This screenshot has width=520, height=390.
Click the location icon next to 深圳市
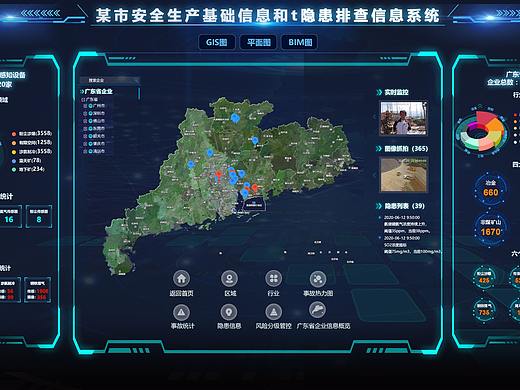[x=90, y=114]
